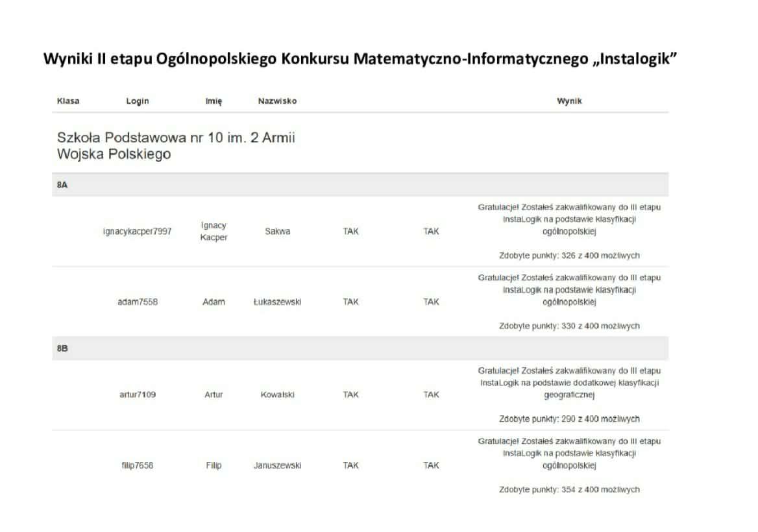This screenshot has height=532, width=758.
Task: Click the Login column header
Action: coord(138,101)
